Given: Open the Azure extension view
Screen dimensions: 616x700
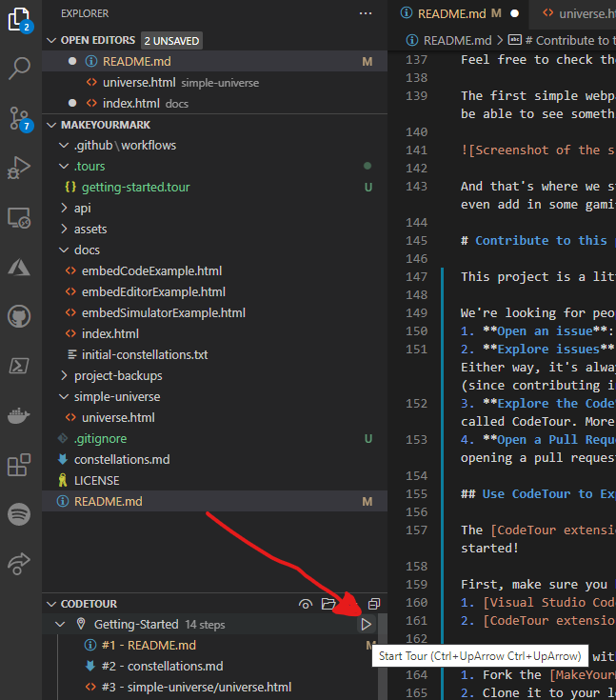Looking at the screenshot, I should pos(19,268).
